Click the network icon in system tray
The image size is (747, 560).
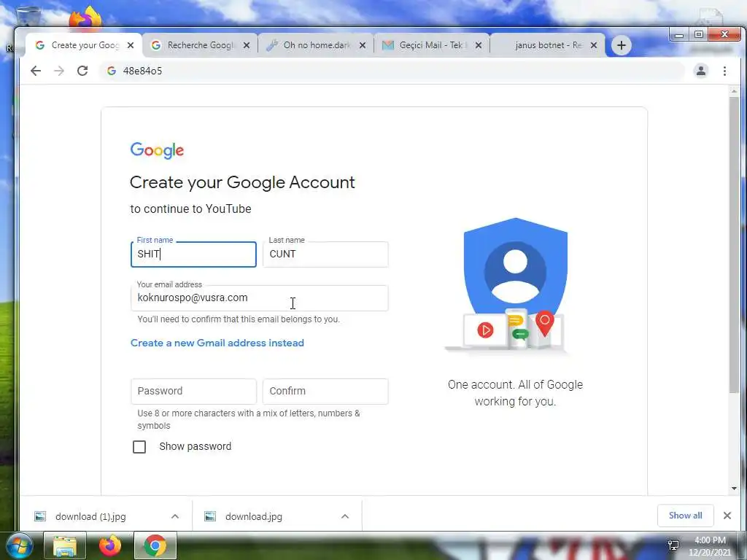click(x=673, y=545)
